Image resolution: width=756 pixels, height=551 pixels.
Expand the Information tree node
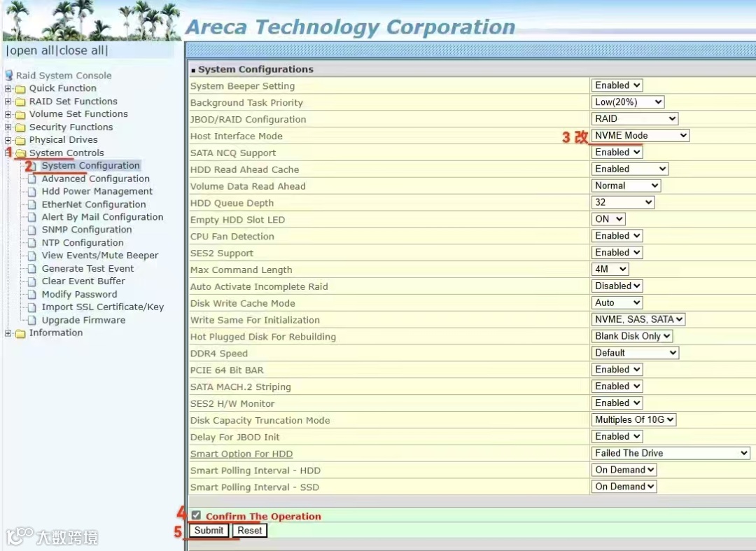coord(8,333)
